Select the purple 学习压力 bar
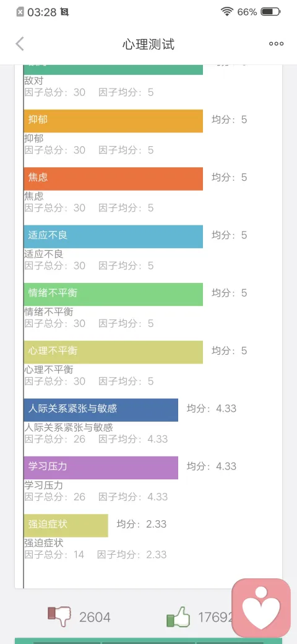297x644 pixels. point(101,468)
